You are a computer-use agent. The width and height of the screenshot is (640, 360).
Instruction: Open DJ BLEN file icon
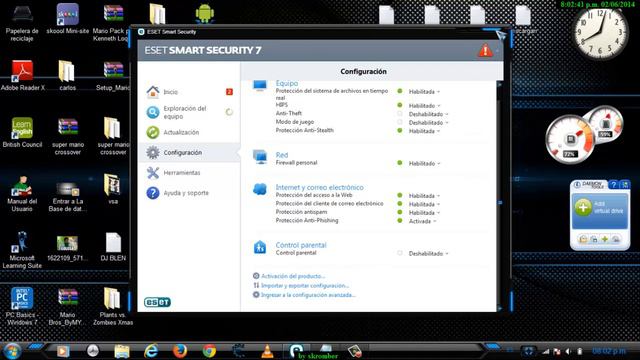113,247
